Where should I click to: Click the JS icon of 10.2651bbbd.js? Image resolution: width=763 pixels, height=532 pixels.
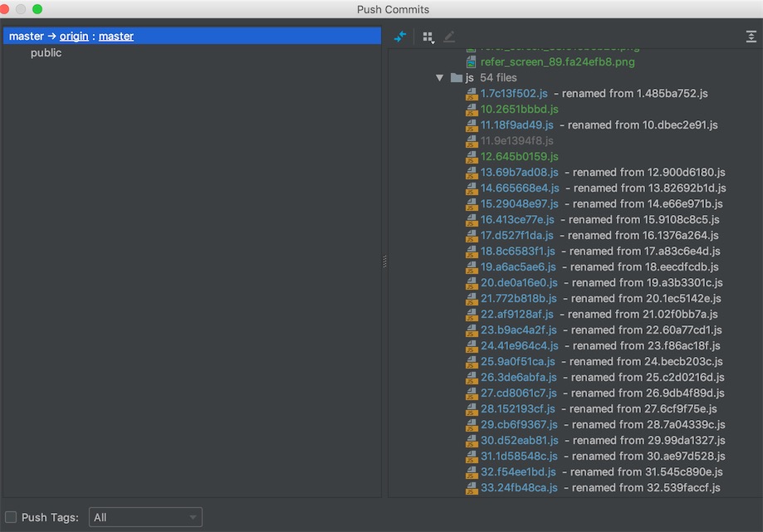click(x=471, y=110)
